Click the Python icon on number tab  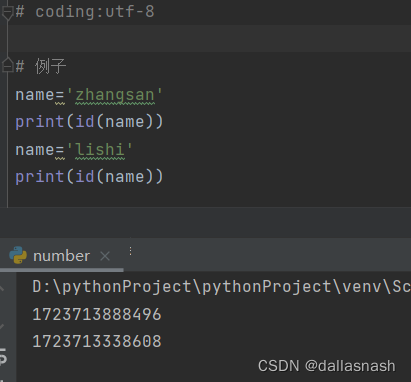coord(18,255)
